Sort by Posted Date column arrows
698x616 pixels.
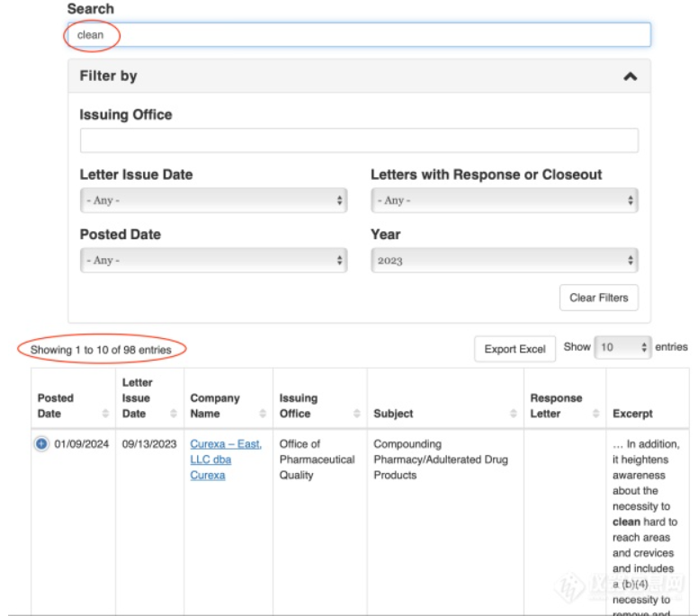(x=106, y=414)
